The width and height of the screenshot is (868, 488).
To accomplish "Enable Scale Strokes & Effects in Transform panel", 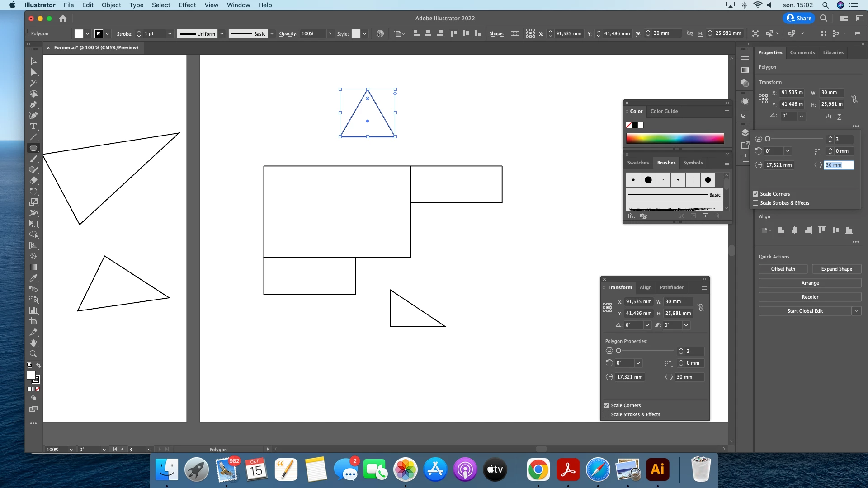I will 606,414.
